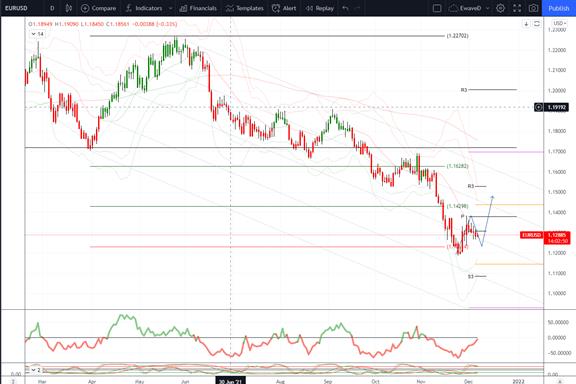The image size is (576, 384).
Task: Publish the chart idea
Action: point(558,8)
